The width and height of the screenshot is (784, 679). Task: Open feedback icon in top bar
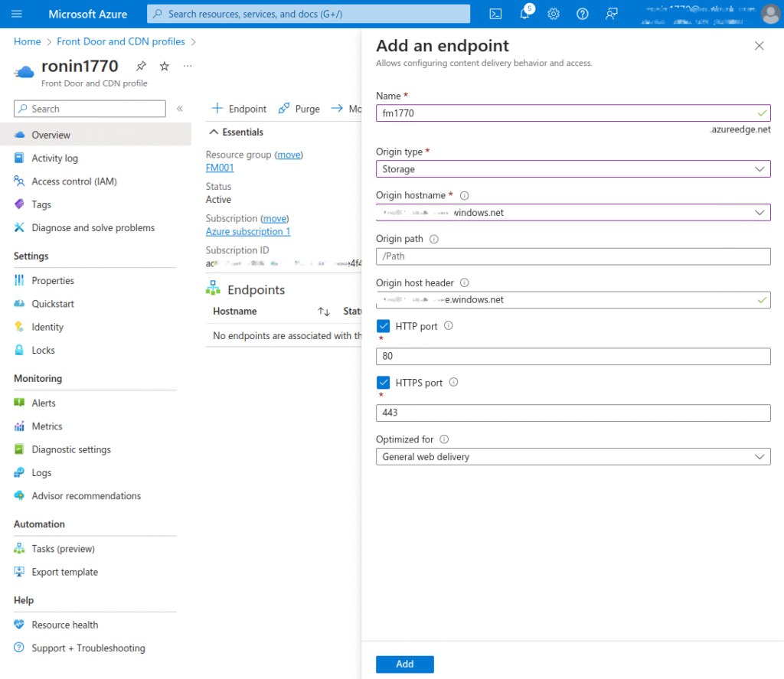[611, 14]
